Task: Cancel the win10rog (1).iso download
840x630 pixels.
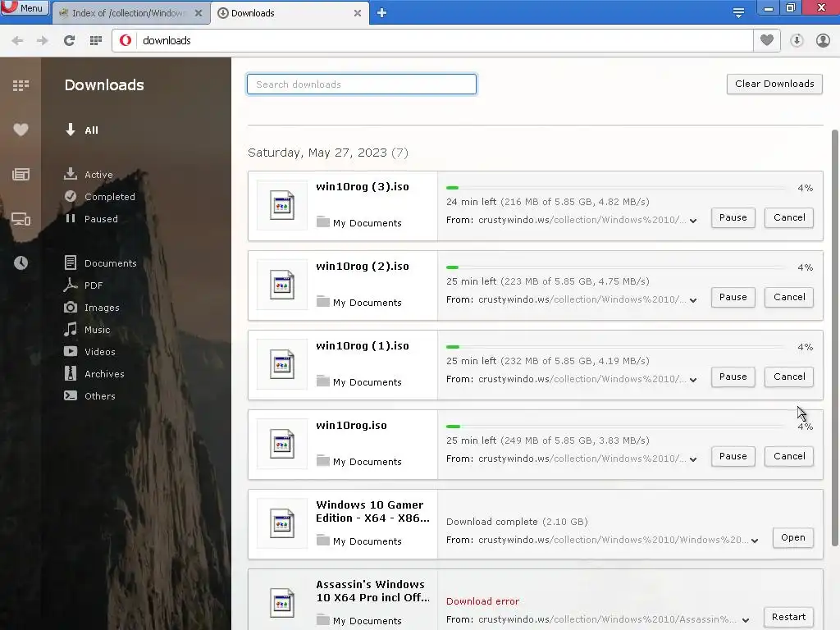Action: (789, 377)
